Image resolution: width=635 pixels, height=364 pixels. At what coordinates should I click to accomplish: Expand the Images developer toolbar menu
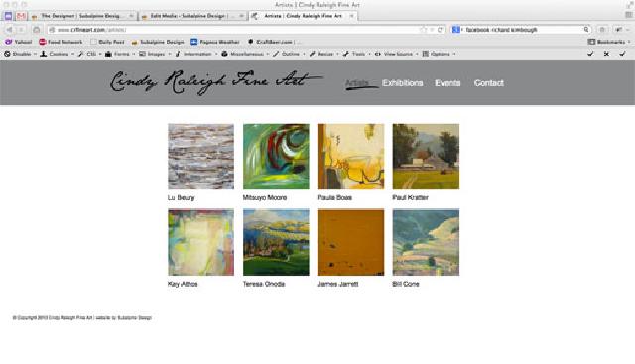pos(155,54)
